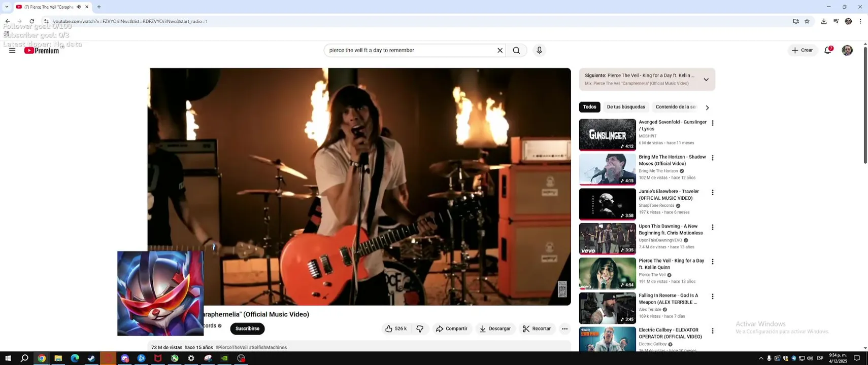
Task: Open options for Jamie's Elsewhere Traveler video
Action: (x=713, y=193)
